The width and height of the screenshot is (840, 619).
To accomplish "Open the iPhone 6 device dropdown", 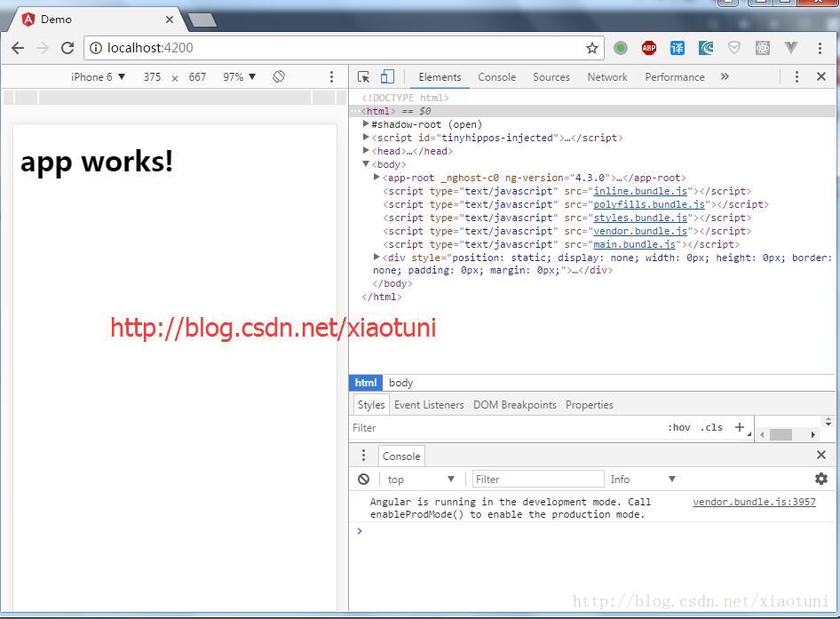I will [98, 77].
